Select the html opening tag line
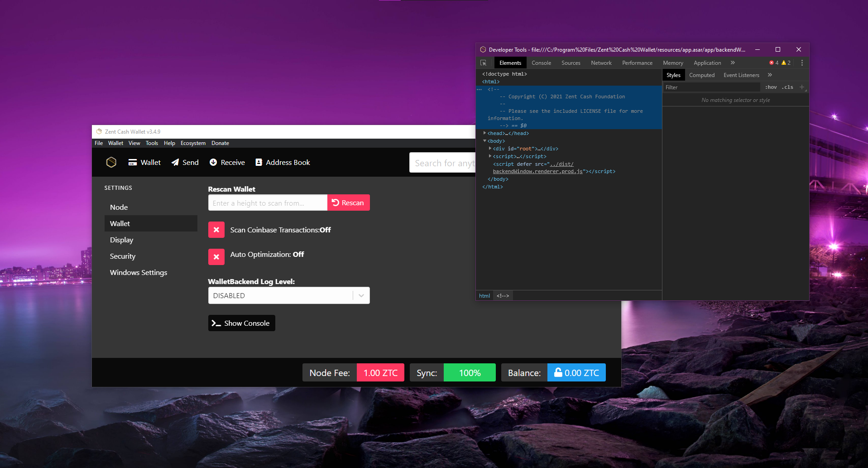868x468 pixels. 491,82
